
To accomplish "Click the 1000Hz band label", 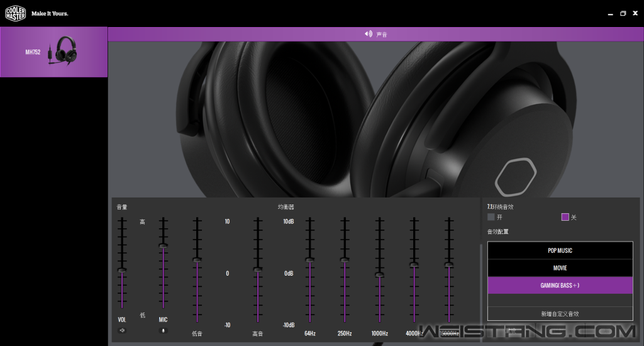I will pos(379,333).
